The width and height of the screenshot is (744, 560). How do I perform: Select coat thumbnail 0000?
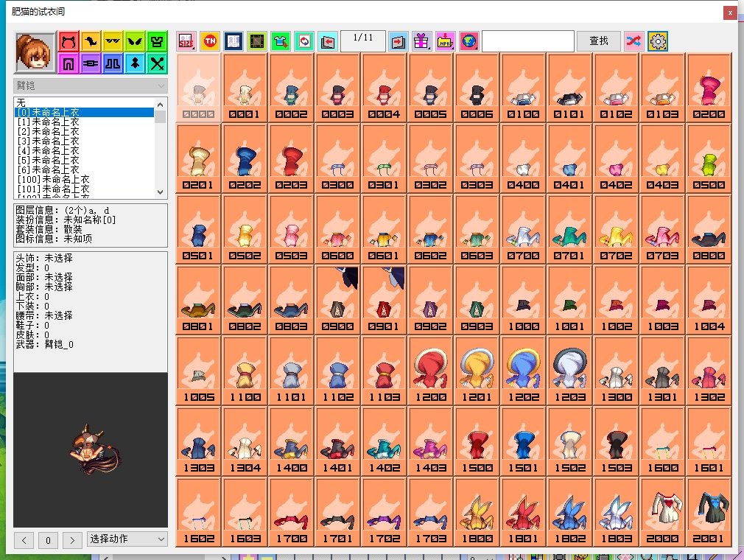click(x=199, y=88)
